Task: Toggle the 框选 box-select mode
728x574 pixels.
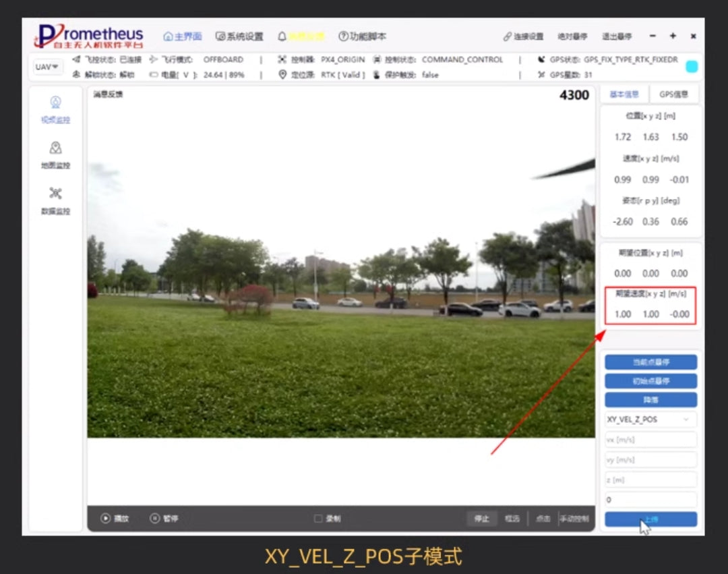Action: coord(512,518)
